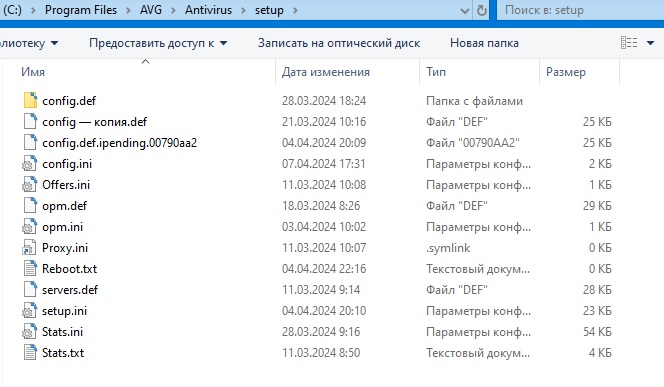Sort by 'Дата изменения' column header
This screenshot has width=664, height=387.
click(326, 72)
